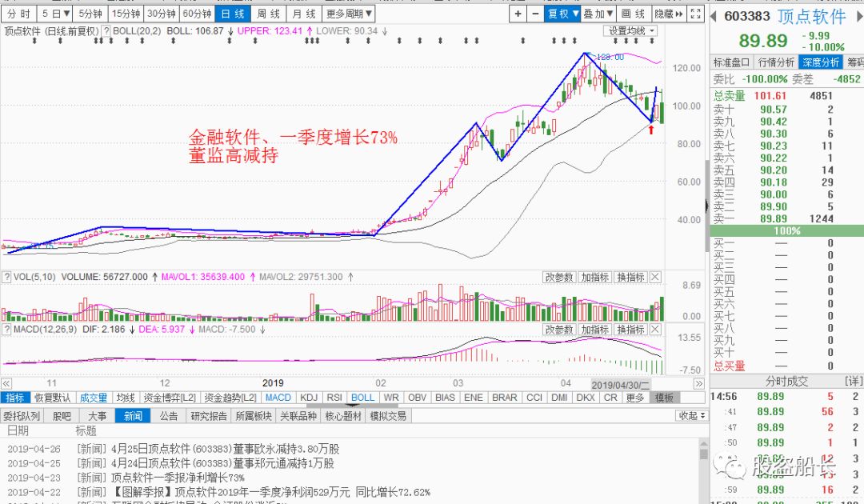Jump chart right with double-arrow icon
Image resolution: width=864 pixels, height=504 pixels.
click(698, 383)
